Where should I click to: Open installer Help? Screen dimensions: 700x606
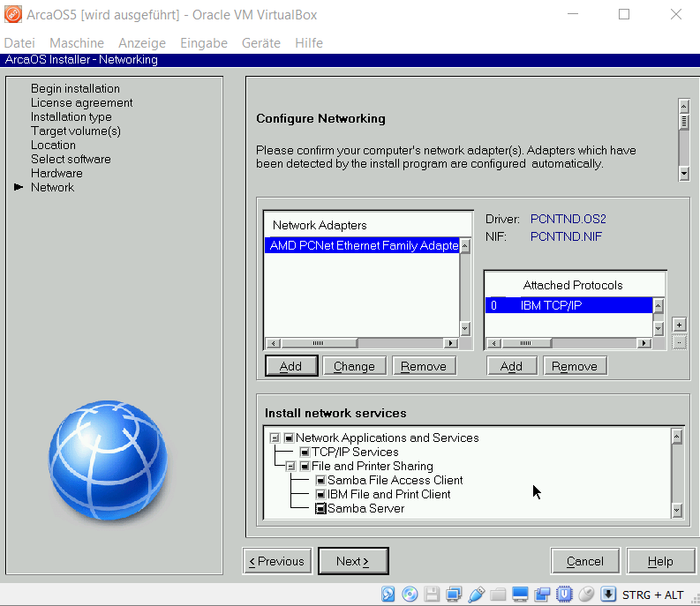click(660, 561)
